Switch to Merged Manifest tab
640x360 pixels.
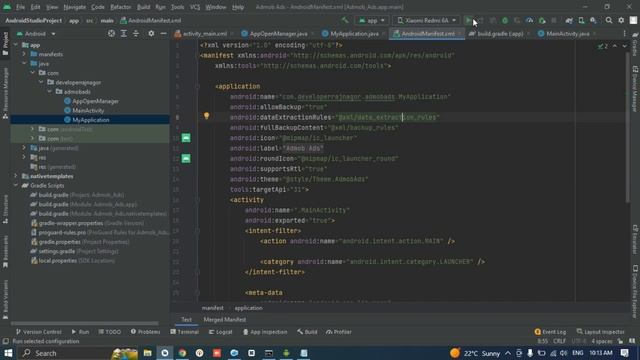pyautogui.click(x=224, y=320)
